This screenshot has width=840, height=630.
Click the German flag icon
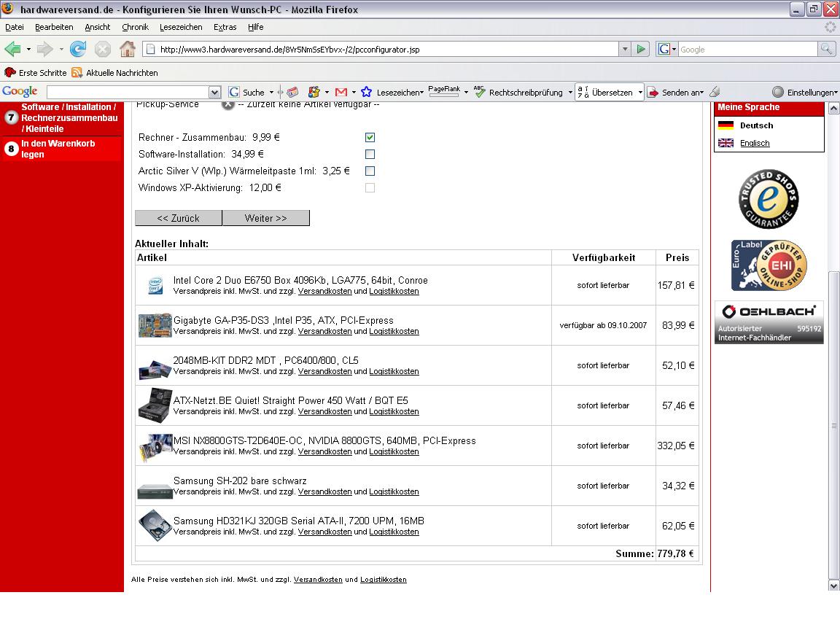726,125
